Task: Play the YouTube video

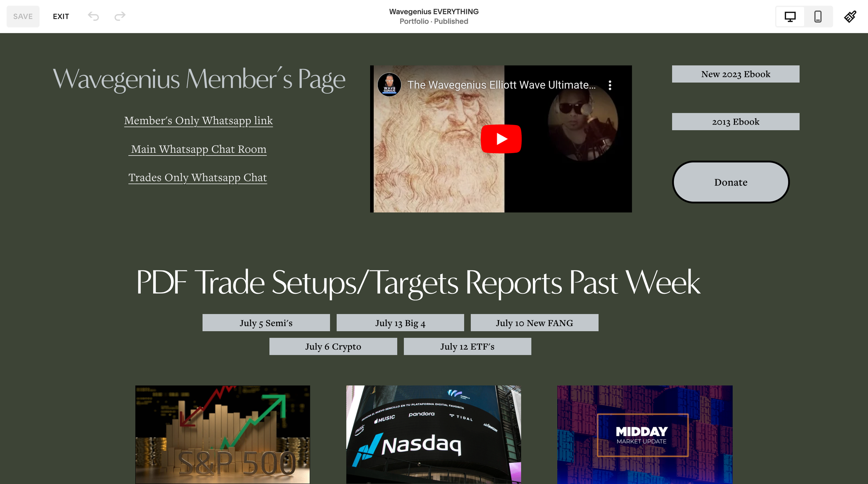Action: click(x=501, y=139)
